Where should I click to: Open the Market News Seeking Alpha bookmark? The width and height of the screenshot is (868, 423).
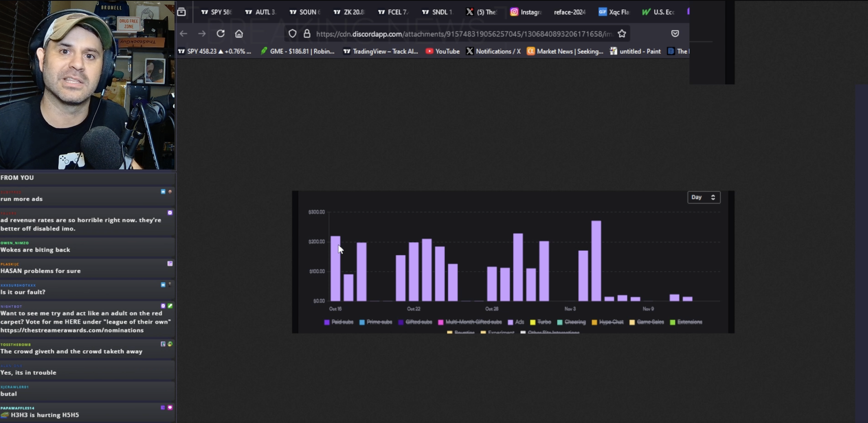(565, 51)
